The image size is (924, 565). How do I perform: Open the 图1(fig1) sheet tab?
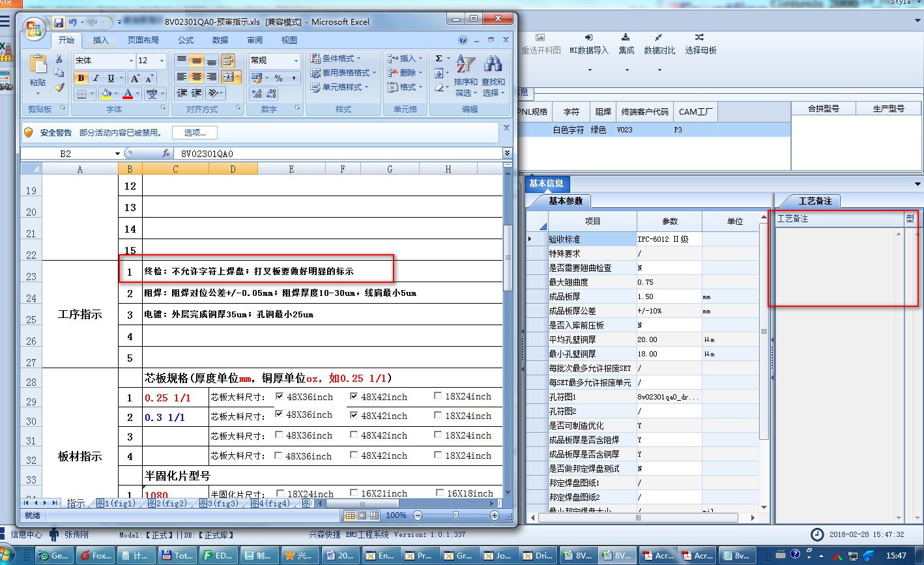pos(116,504)
